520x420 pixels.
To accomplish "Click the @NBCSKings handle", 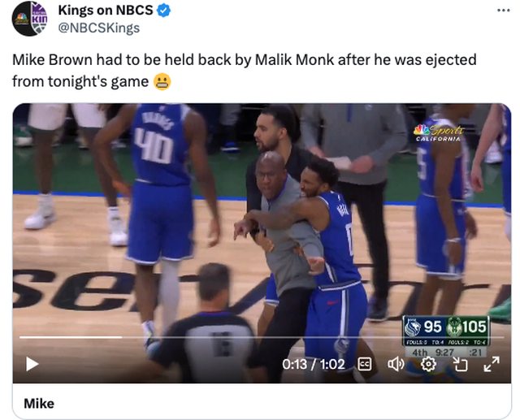I will point(98,28).
